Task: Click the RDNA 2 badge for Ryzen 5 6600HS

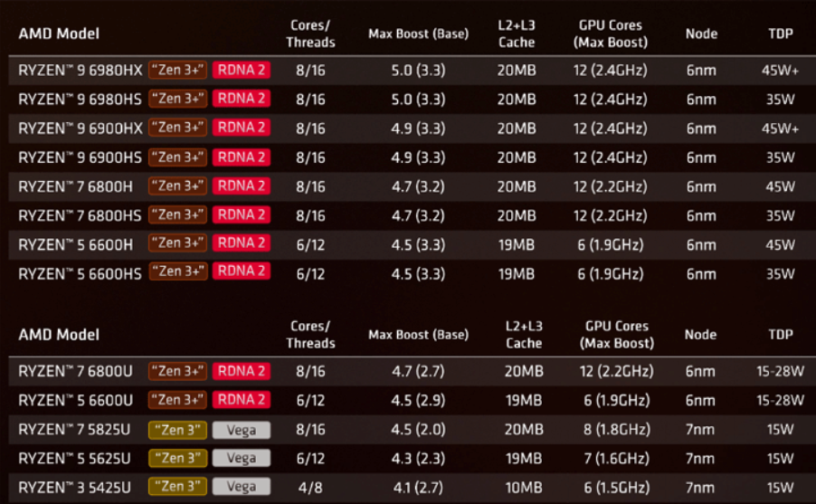Action: 242,271
